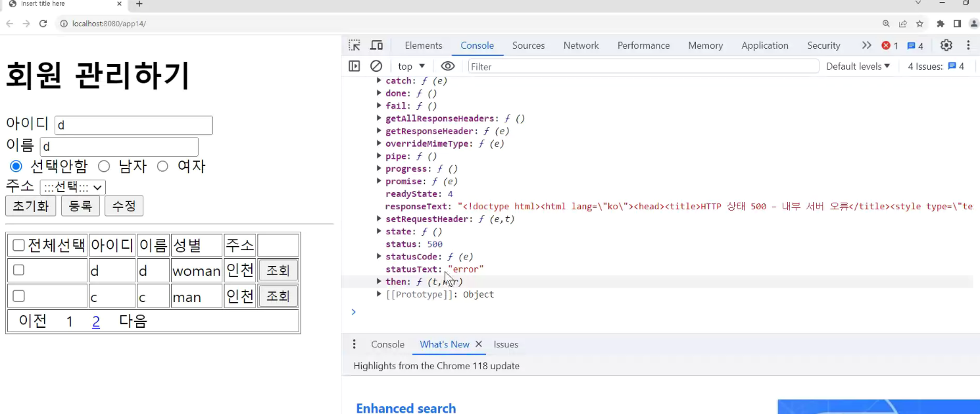This screenshot has height=414, width=980.
Task: Open the drawer three-dot menu
Action: tap(355, 344)
